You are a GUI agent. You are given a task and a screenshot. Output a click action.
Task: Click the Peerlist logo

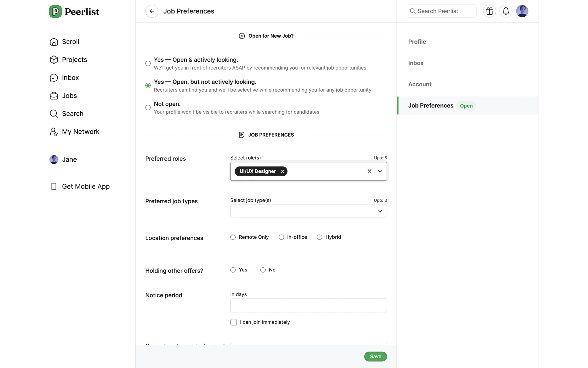74,12
